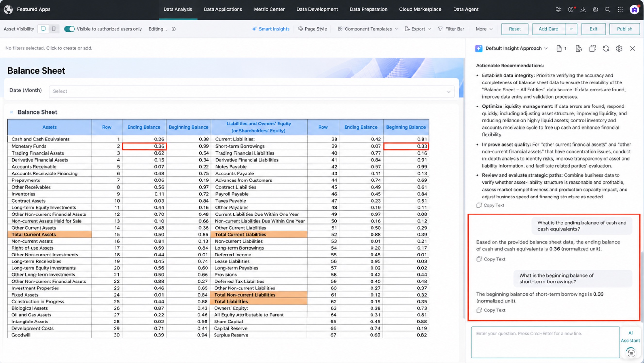
Task: Open the apps grid icon
Action: click(620, 9)
